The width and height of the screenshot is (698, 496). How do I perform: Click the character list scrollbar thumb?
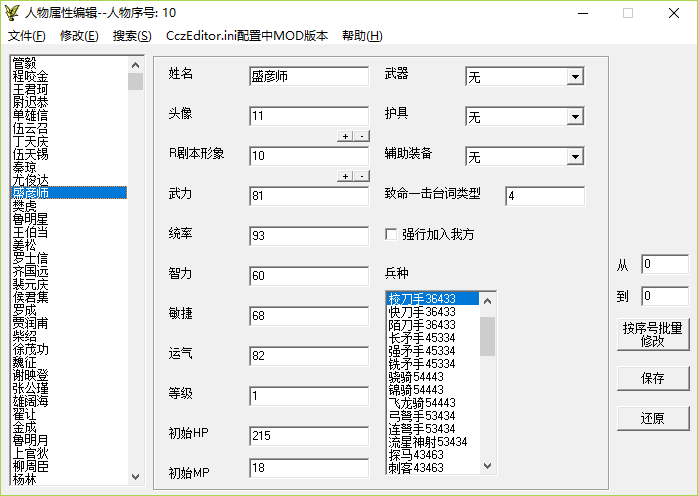[135, 81]
